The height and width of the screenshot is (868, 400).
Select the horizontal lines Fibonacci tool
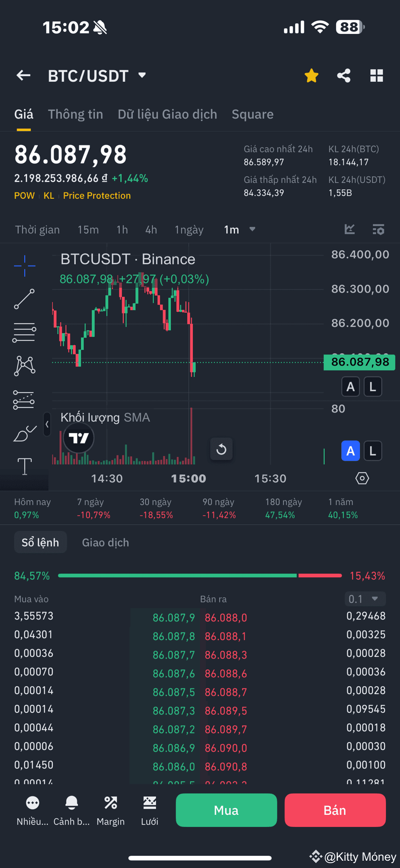point(24,333)
